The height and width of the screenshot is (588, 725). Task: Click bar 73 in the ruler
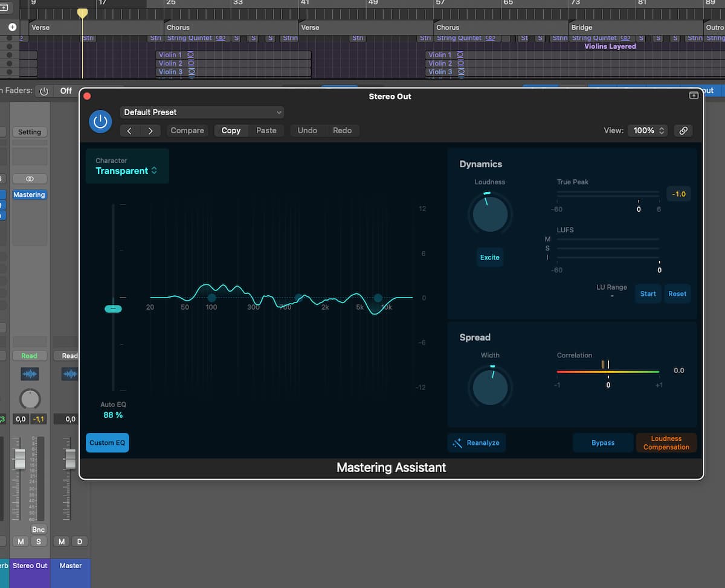[x=576, y=3]
